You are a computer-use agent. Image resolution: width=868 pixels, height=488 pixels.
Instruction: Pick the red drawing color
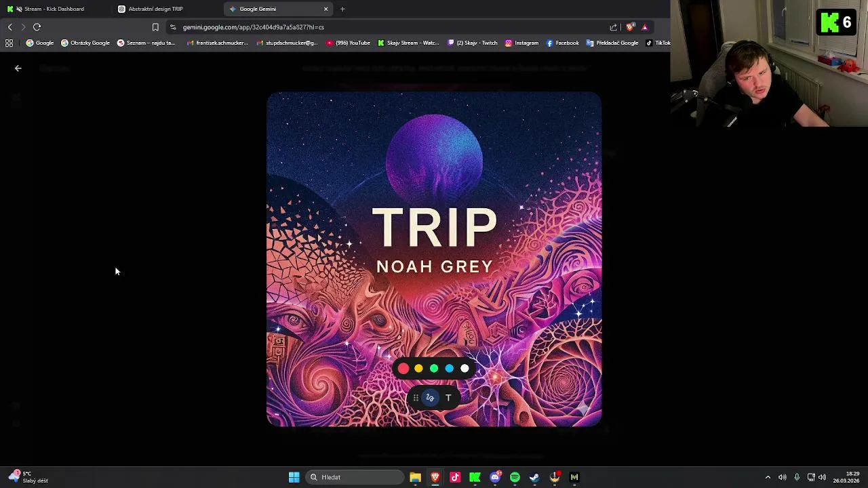pos(403,369)
